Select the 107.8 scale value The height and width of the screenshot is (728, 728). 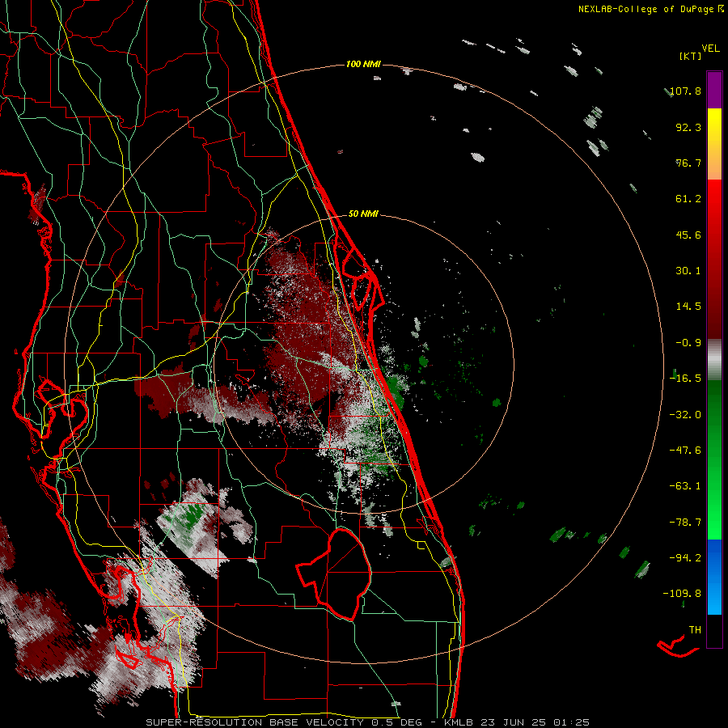[x=686, y=91]
